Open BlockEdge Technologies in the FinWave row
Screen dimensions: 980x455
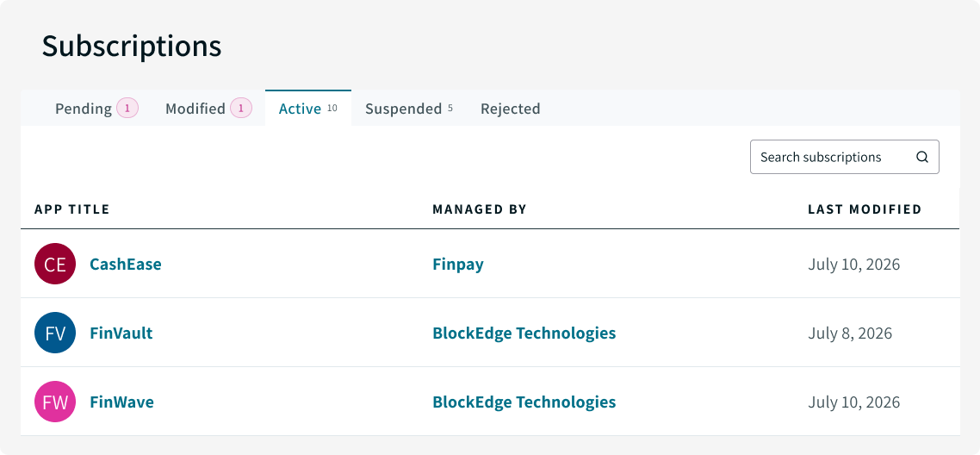(x=524, y=402)
